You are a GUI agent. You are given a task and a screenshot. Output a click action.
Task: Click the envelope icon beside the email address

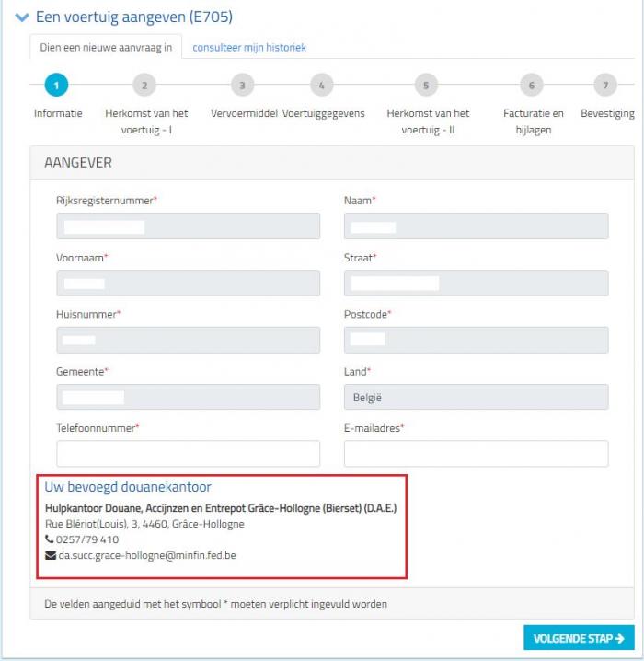coord(51,556)
